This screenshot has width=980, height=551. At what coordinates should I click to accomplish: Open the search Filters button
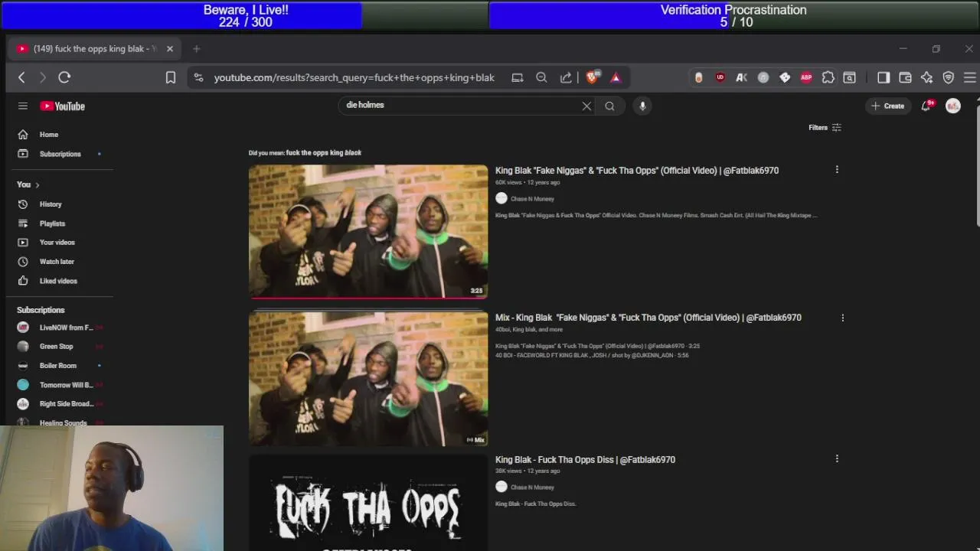825,128
